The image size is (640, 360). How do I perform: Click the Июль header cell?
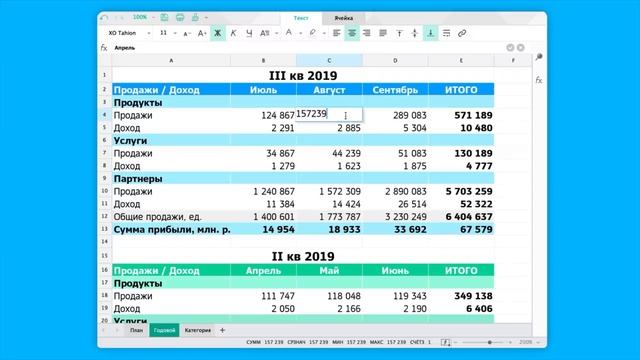click(x=263, y=89)
